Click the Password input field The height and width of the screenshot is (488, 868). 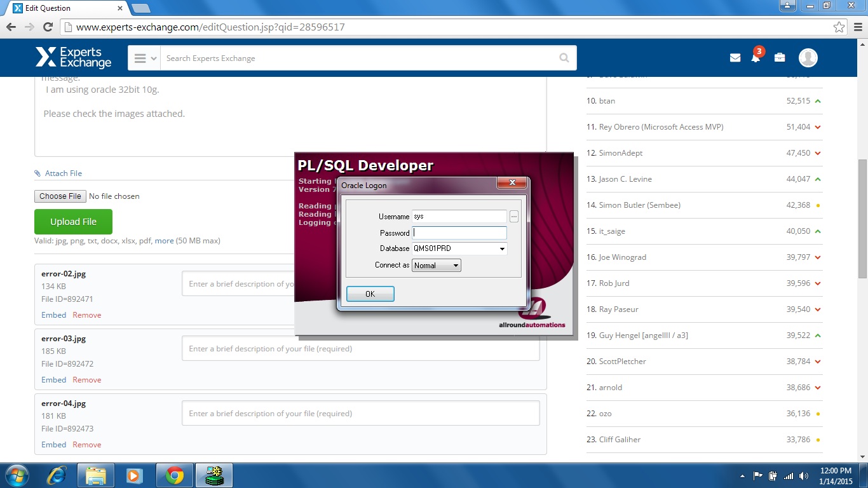pos(459,233)
